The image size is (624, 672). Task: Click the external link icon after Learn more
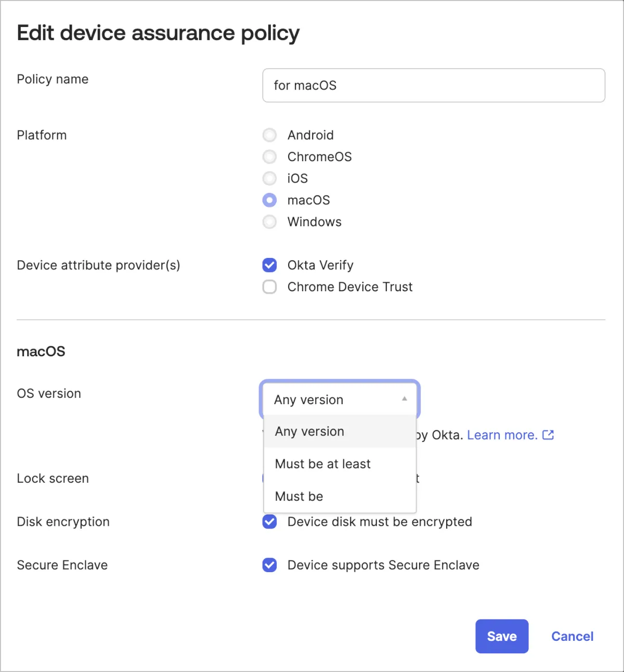click(x=548, y=435)
